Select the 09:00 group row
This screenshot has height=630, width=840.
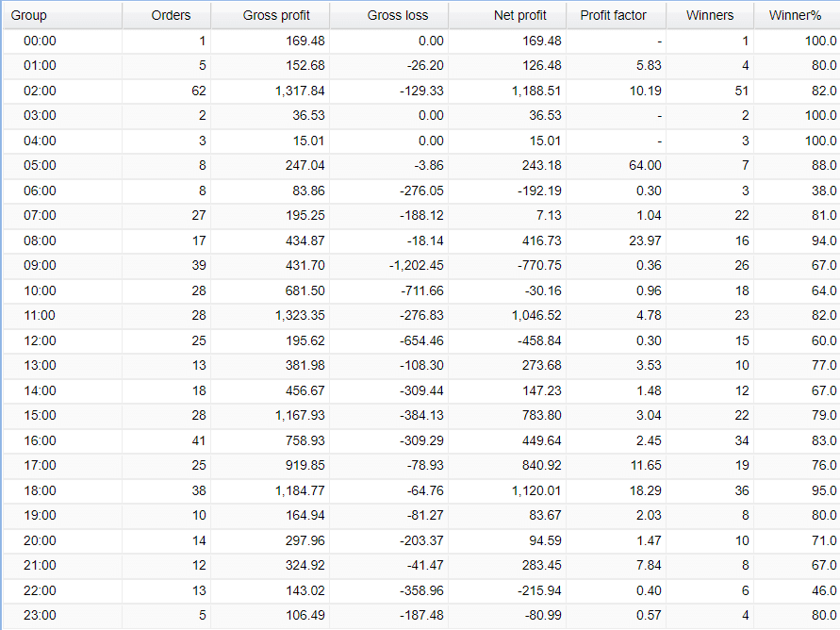[421, 265]
